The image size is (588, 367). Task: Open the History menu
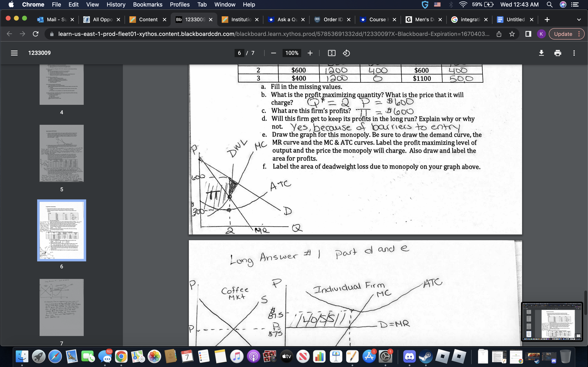[x=116, y=5]
